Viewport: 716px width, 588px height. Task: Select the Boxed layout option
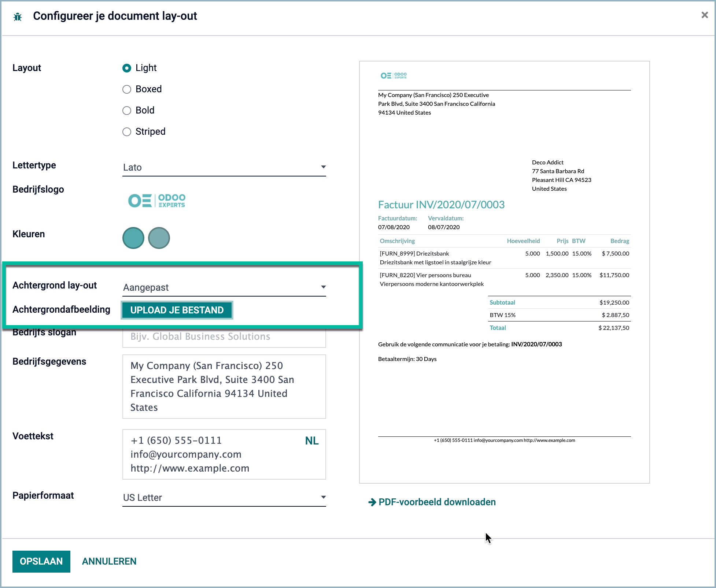coord(127,89)
